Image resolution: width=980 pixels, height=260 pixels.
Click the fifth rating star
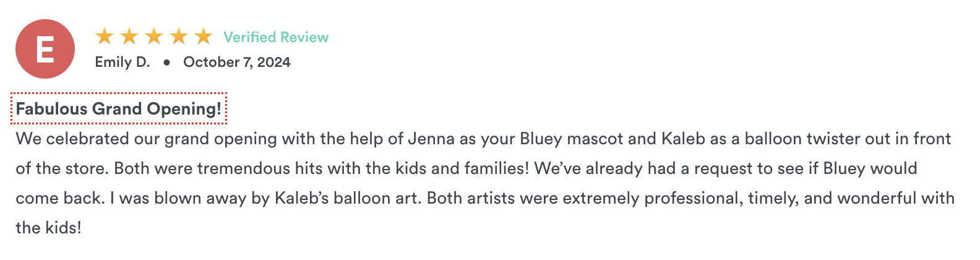coord(204,37)
